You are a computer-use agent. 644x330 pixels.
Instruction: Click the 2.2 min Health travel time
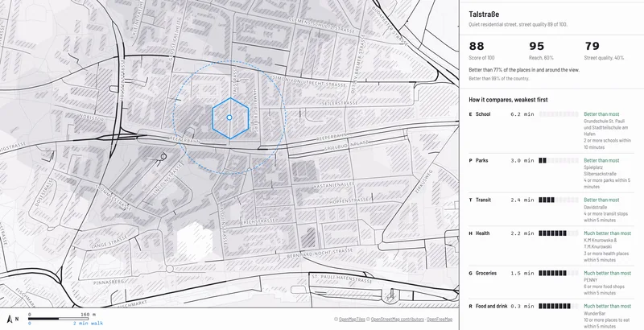tap(522, 233)
